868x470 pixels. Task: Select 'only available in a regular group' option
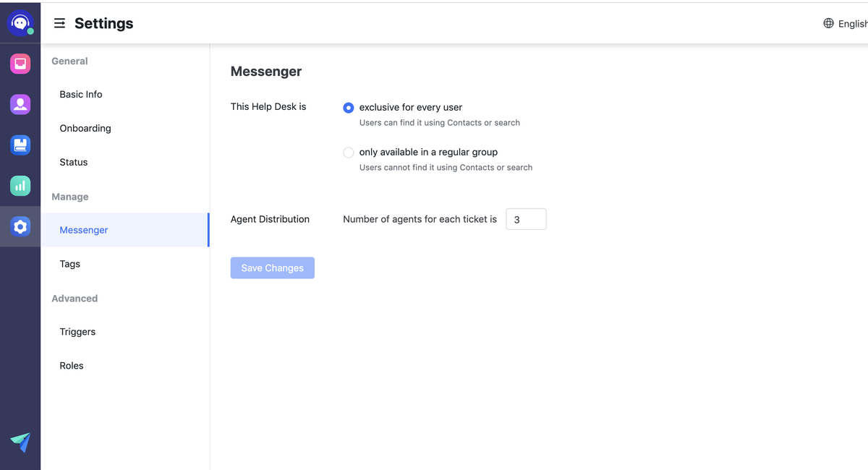349,153
